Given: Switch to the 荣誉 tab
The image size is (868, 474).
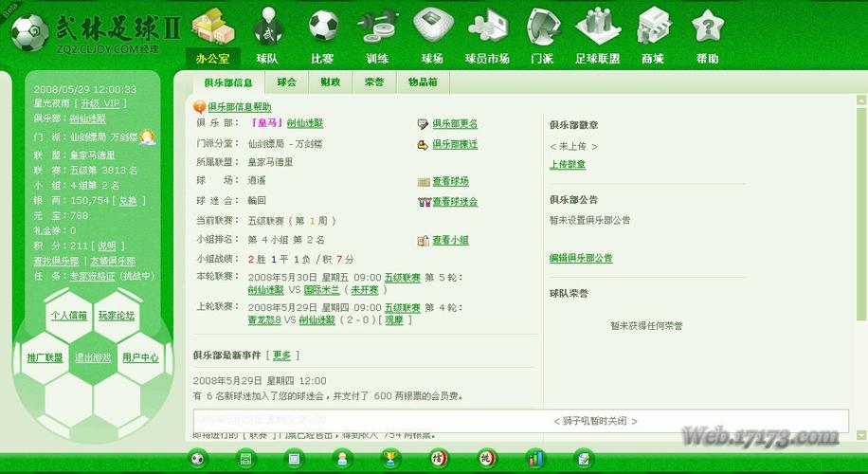Looking at the screenshot, I should pyautogui.click(x=374, y=82).
